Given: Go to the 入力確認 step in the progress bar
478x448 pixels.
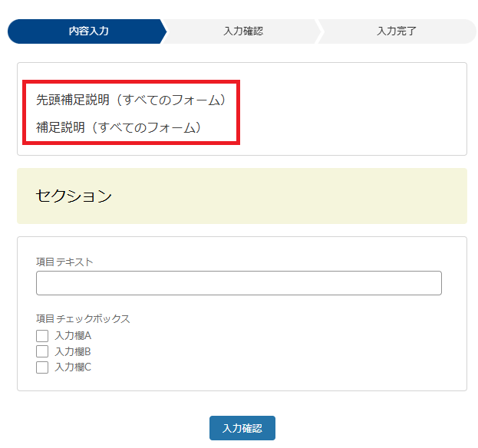Looking at the screenshot, I should 243,31.
